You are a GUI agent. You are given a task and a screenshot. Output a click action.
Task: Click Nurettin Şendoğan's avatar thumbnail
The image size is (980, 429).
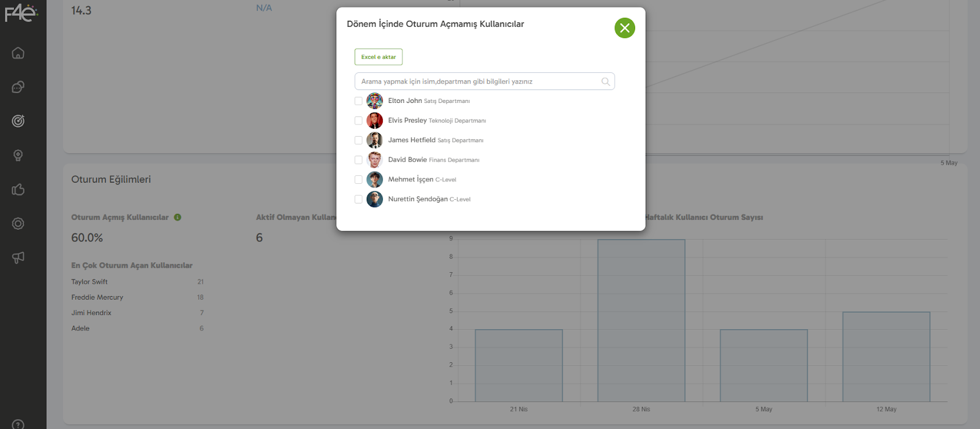(x=374, y=199)
